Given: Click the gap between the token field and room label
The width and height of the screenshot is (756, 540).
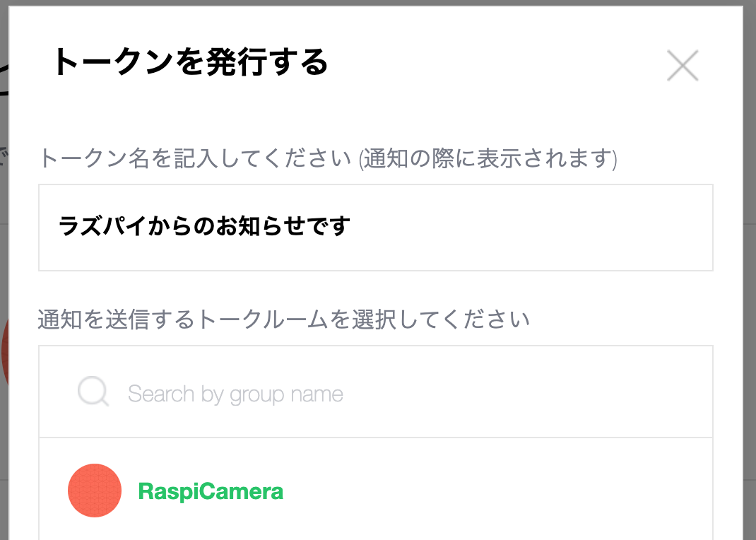Looking at the screenshot, I should point(376,288).
